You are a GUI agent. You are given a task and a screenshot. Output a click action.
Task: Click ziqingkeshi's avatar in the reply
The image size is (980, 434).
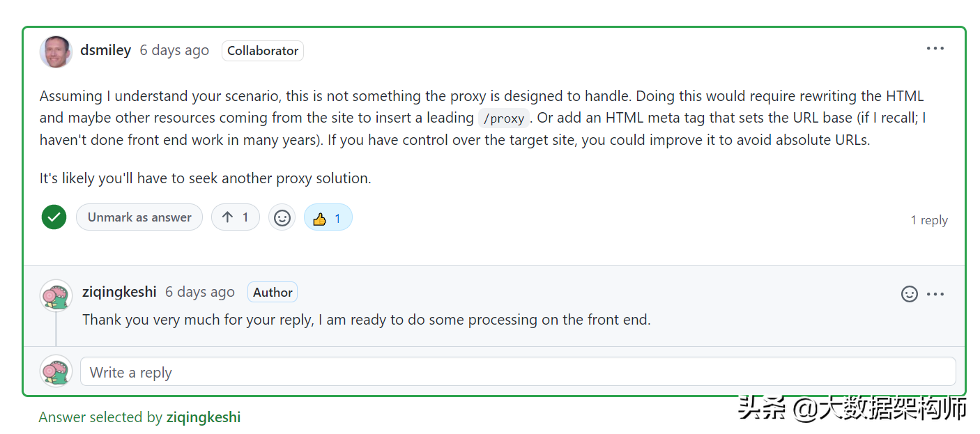point(56,295)
